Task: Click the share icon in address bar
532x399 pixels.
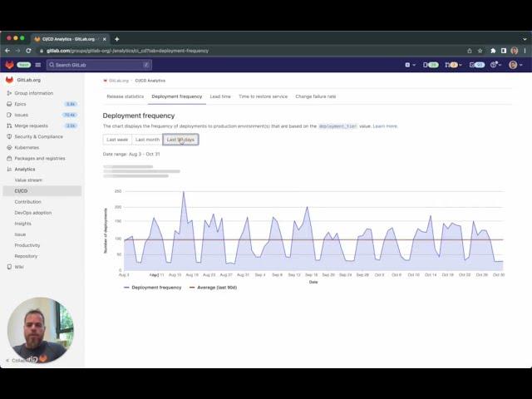Action: coord(470,51)
